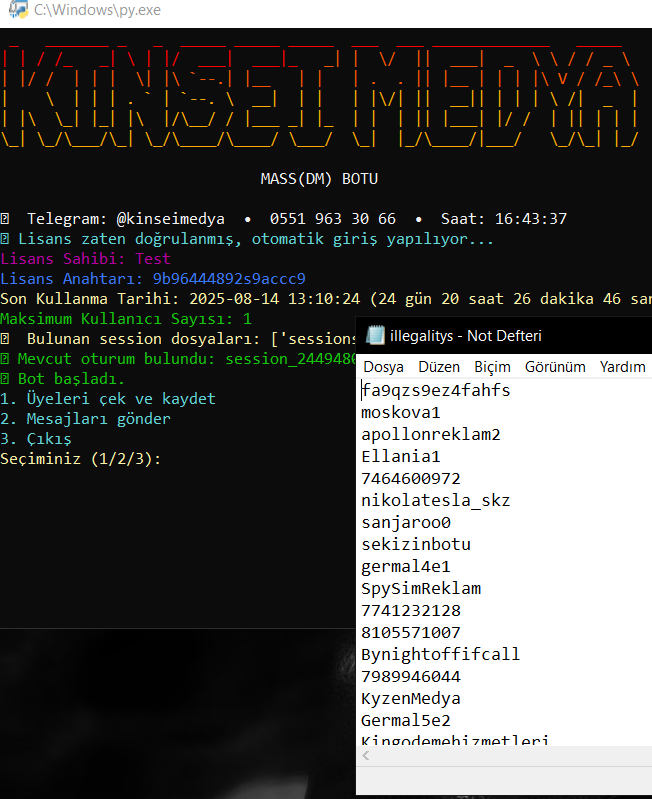Click the 'Lisans zaten doğrulanmış' status line
The width and height of the screenshot is (652, 799).
coord(247,238)
